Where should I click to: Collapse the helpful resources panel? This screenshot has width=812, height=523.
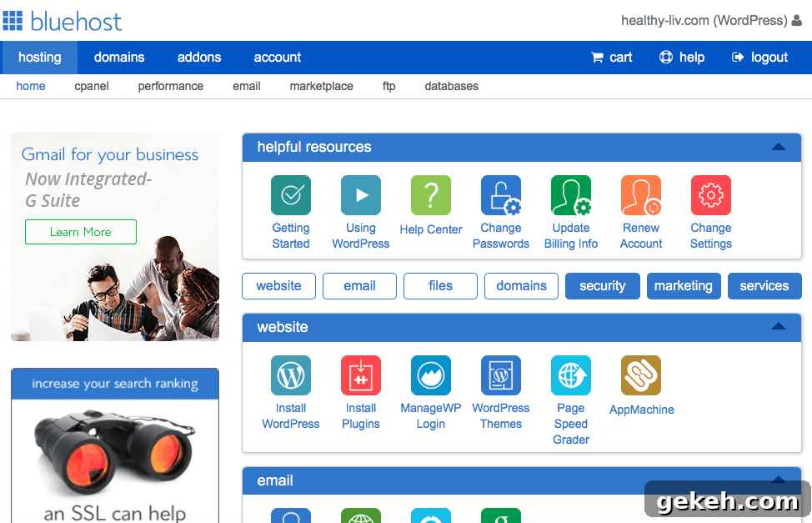coord(779,147)
